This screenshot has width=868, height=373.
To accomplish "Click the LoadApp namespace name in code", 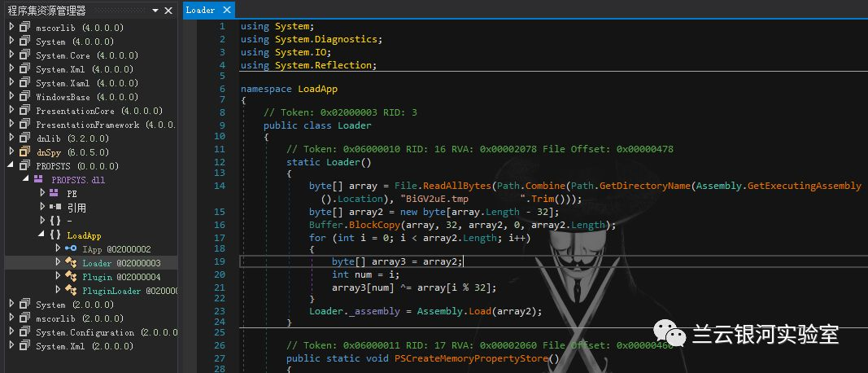I will point(318,89).
